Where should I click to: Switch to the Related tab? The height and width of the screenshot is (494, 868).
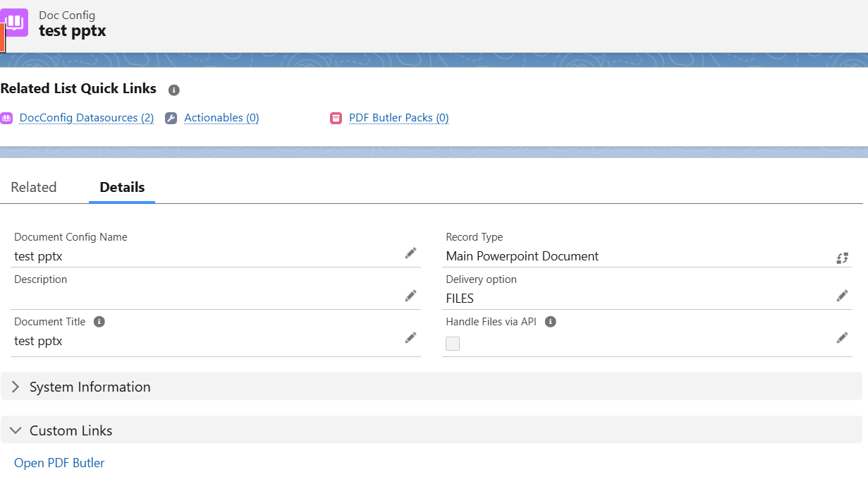[x=33, y=187]
